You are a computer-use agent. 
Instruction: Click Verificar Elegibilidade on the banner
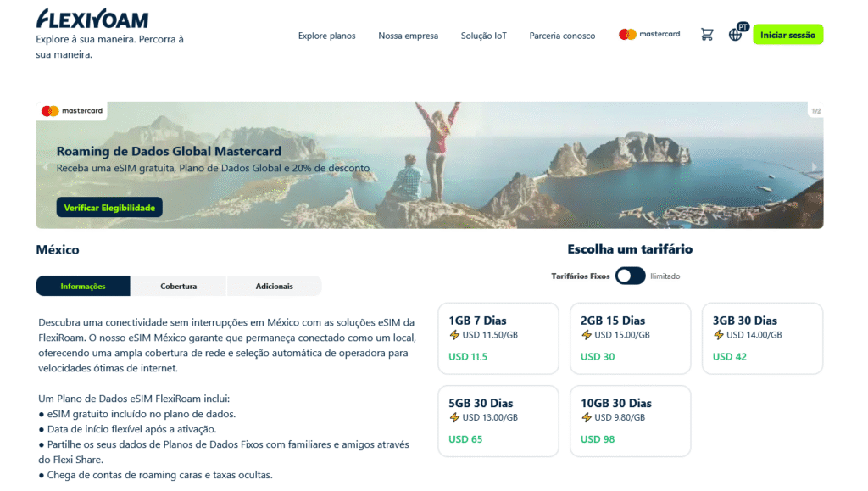108,207
